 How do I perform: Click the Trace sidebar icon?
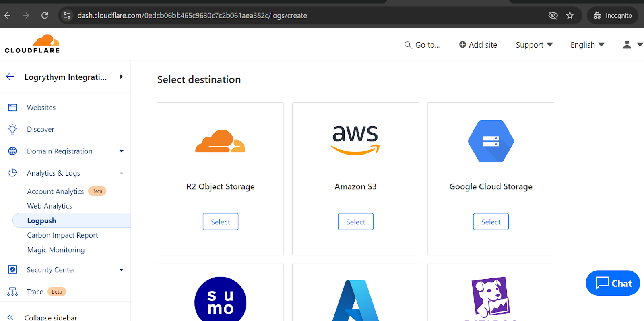[x=12, y=292]
